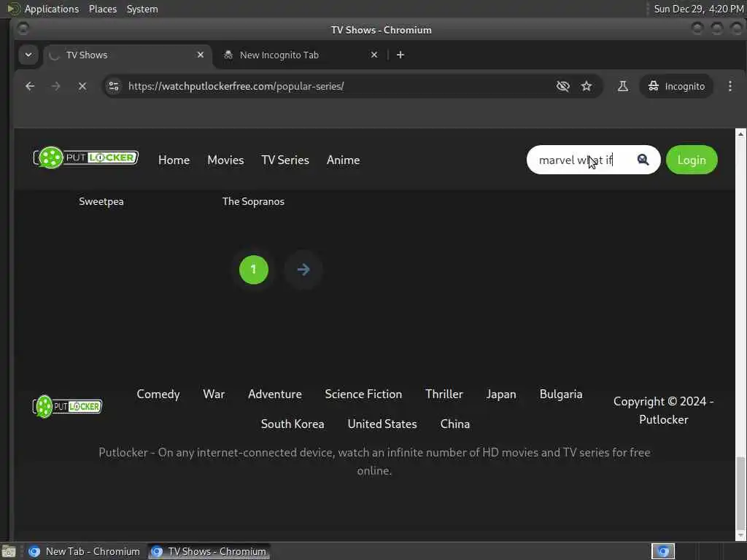Open Chrome Labs flask icon

(623, 86)
